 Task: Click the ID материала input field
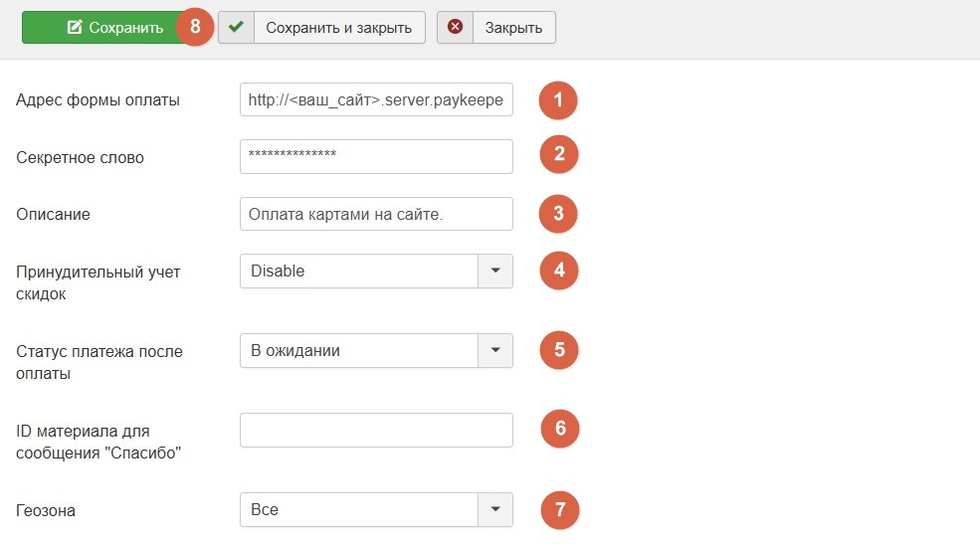376,430
